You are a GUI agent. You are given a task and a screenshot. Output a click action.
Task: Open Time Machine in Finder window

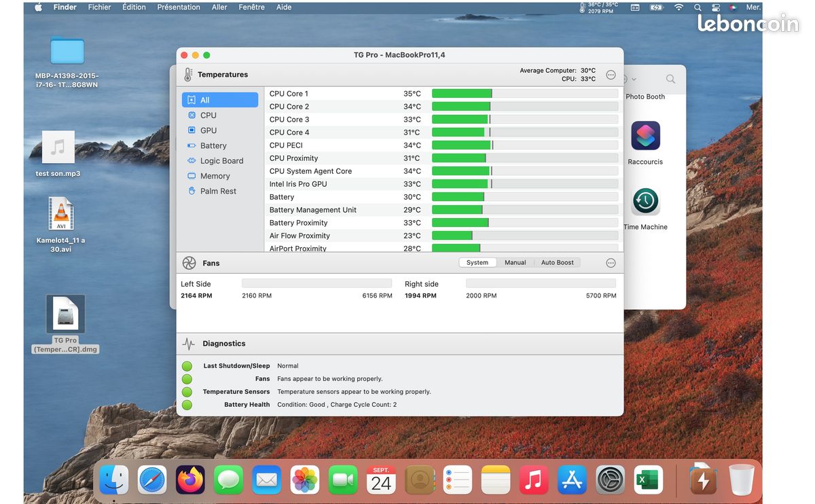pos(645,201)
